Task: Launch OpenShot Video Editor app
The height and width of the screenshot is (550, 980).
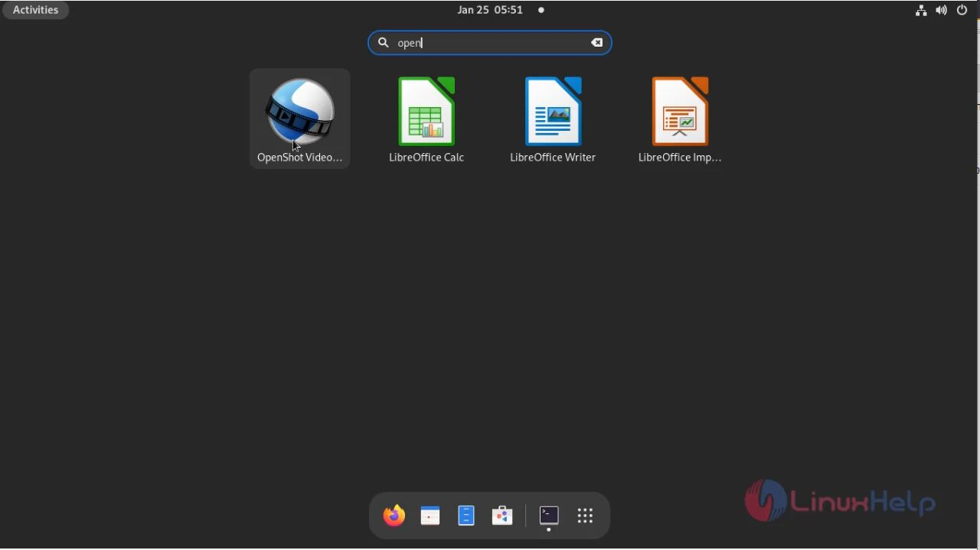Action: (x=299, y=119)
